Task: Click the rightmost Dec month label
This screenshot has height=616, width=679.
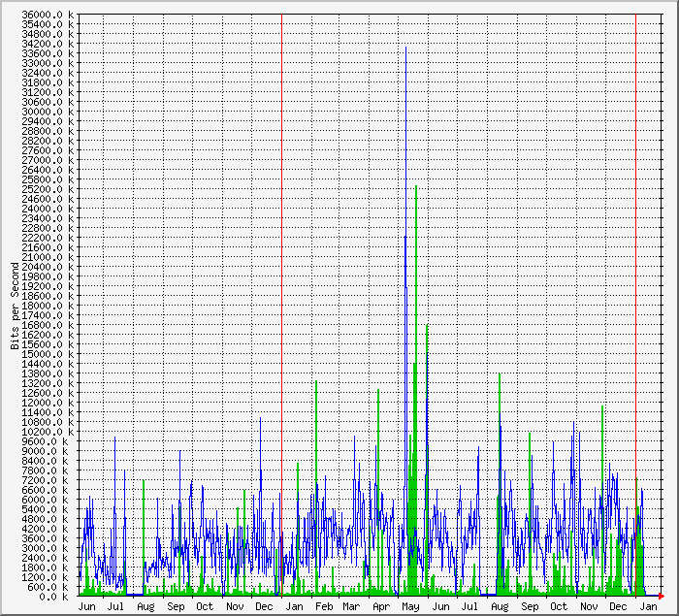Action: pos(618,606)
